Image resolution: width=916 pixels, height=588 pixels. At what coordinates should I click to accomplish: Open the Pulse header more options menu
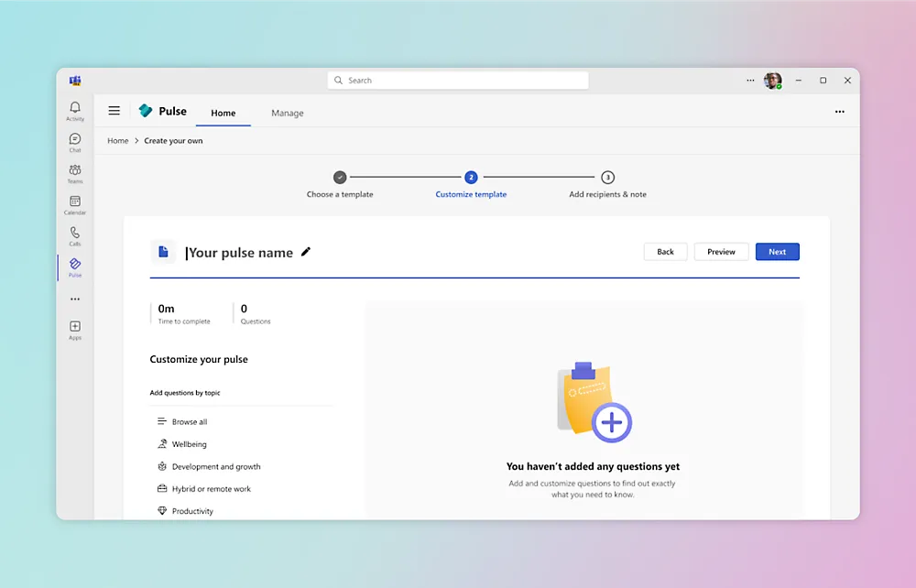click(x=839, y=112)
